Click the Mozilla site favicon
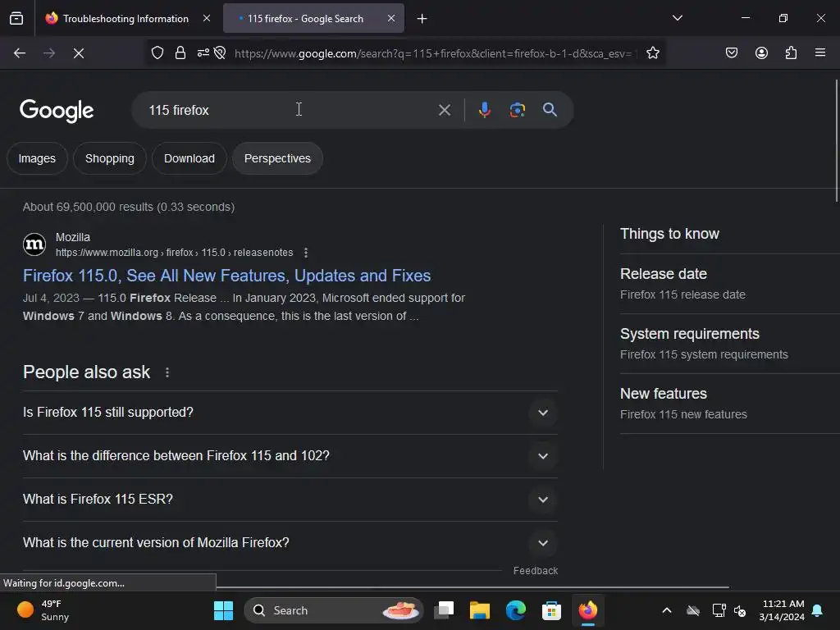Screen dimensions: 840x630 pyautogui.click(x=34, y=244)
